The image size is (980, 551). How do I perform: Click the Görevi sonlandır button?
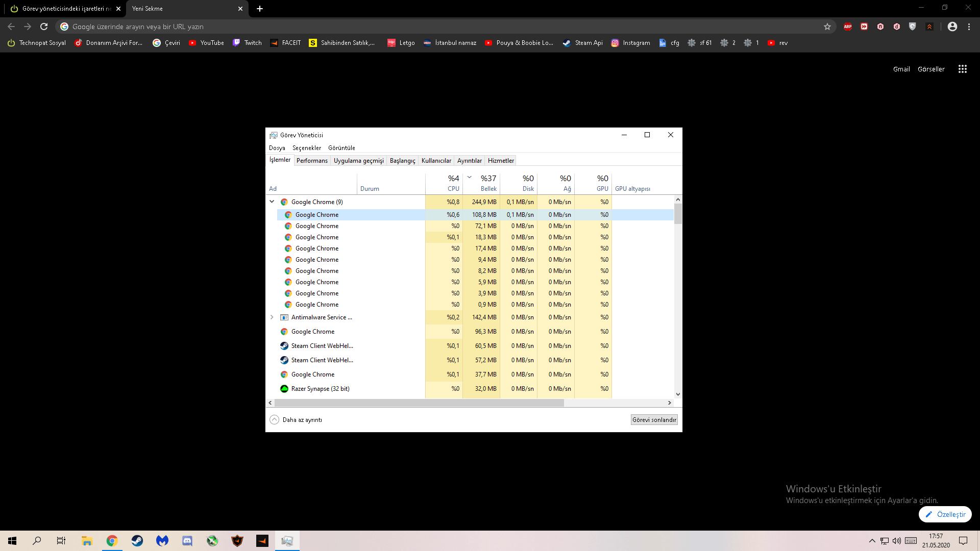click(654, 420)
